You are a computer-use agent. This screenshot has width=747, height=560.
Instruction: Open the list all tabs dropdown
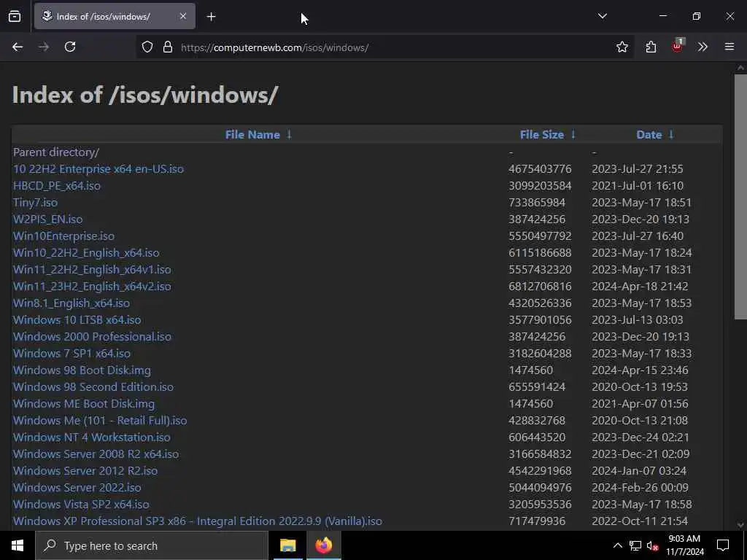click(602, 16)
